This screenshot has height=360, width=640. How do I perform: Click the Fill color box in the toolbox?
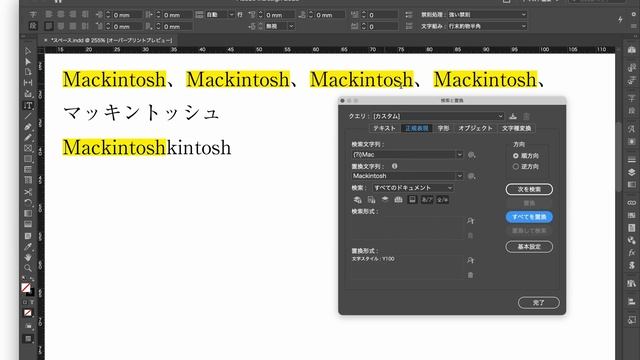(26, 288)
